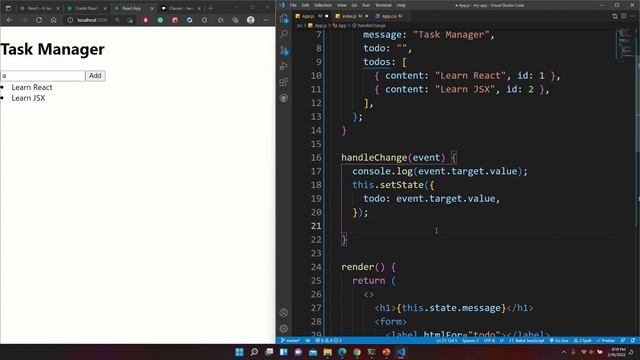Open Microsoft Edge from the taskbar
640x360 pixels.
pos(342,352)
